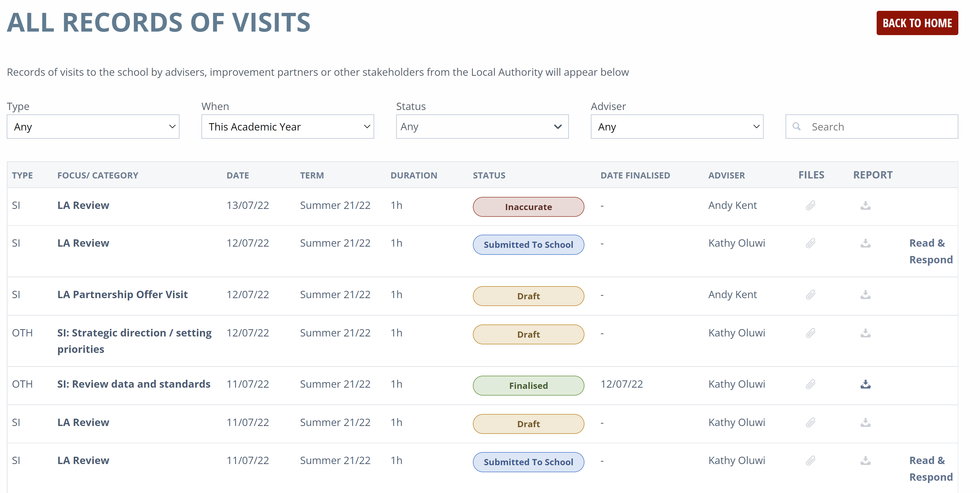Click the Submitted To School badge dated 11/07/22
This screenshot has height=493, width=980.
528,462
